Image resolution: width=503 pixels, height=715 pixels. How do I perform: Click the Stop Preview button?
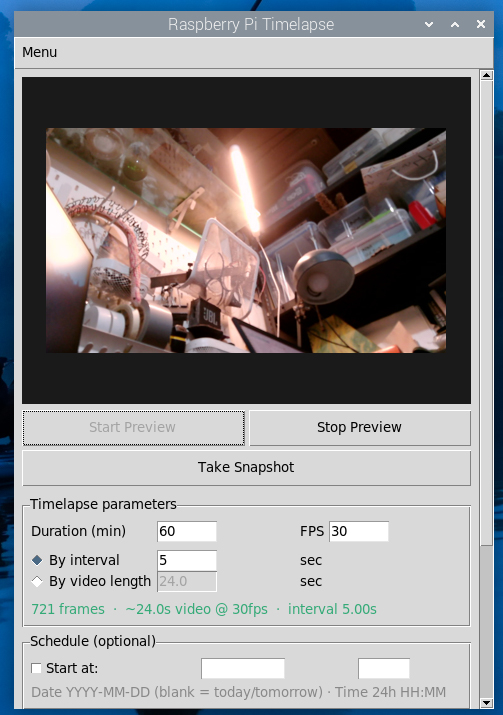[360, 427]
